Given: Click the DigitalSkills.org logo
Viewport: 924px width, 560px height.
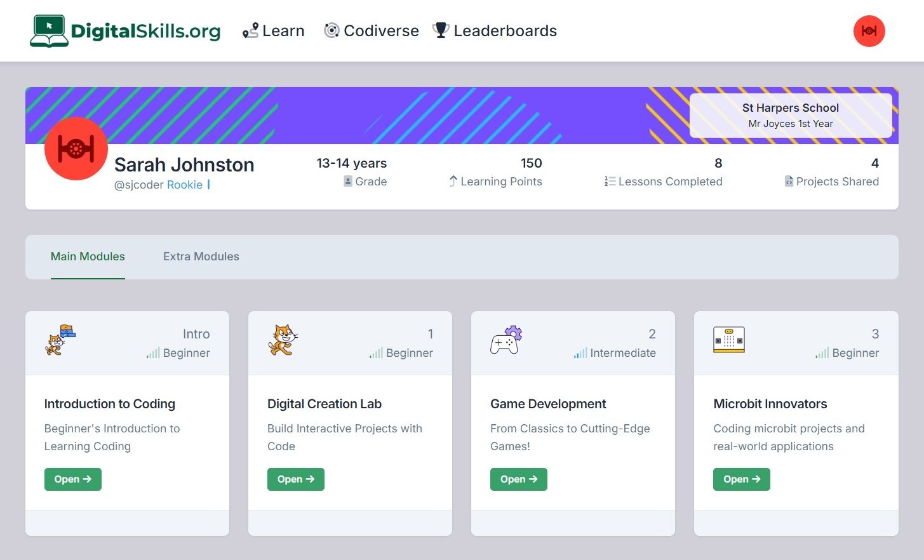Looking at the screenshot, I should pos(125,31).
